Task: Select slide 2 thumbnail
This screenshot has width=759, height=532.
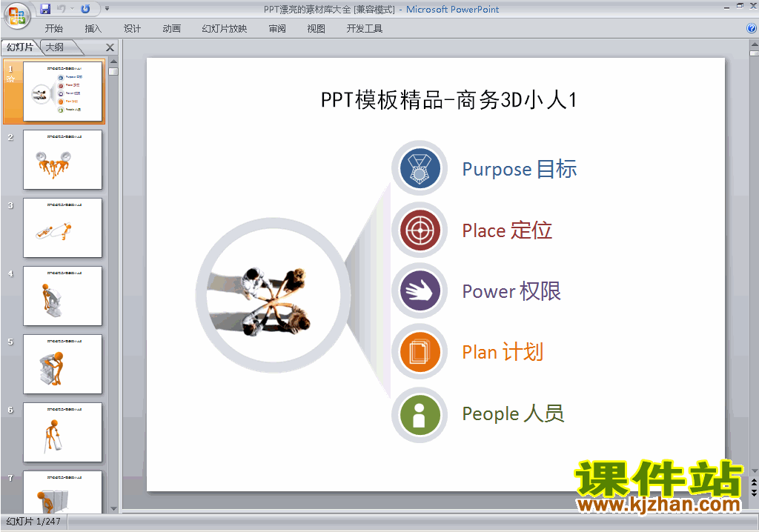Action: point(63,159)
